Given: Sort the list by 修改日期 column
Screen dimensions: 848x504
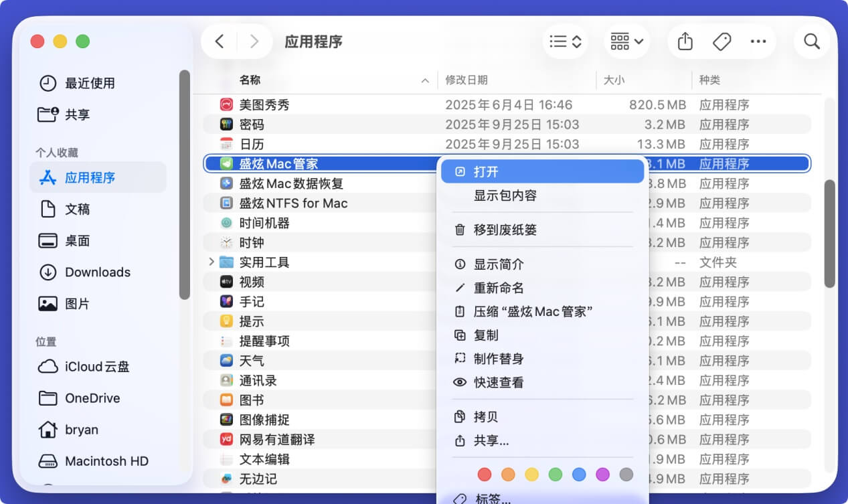Looking at the screenshot, I should coord(467,80).
